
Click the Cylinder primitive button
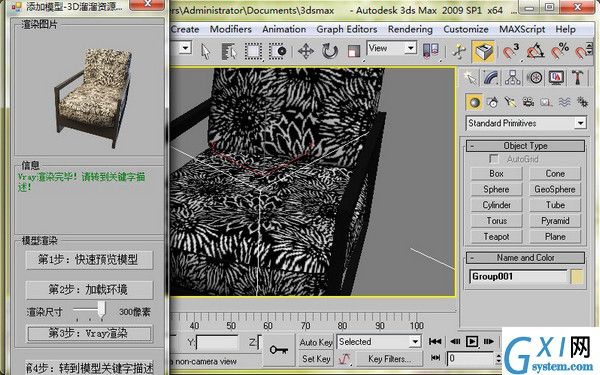click(496, 205)
